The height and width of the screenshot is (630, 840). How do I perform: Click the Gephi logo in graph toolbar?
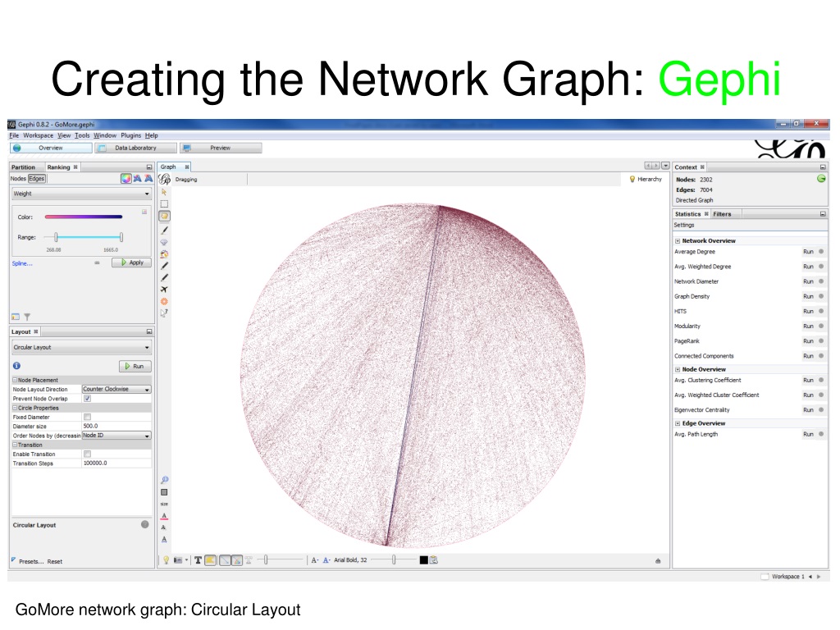coord(165,179)
